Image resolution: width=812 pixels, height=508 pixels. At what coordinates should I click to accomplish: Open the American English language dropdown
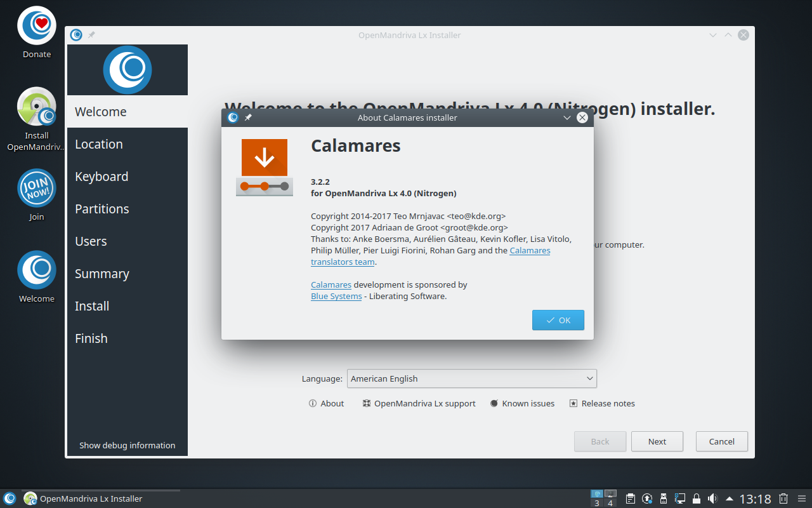472,378
